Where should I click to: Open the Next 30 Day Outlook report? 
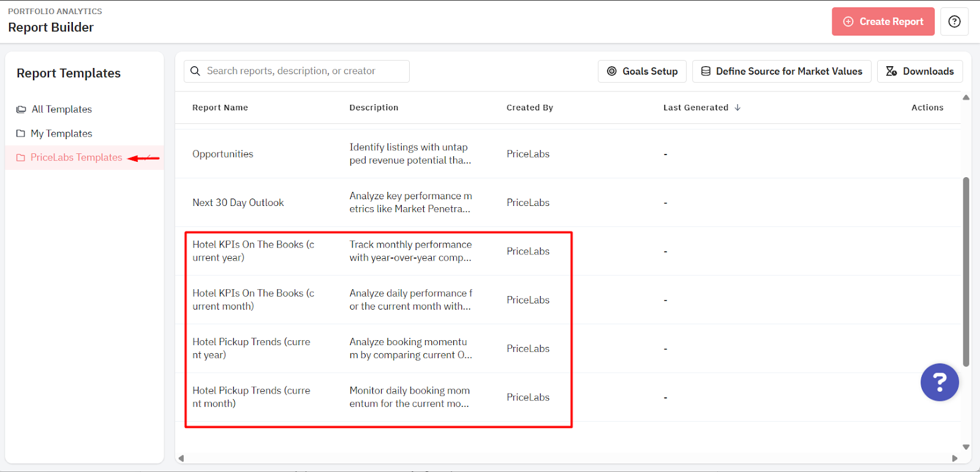238,202
